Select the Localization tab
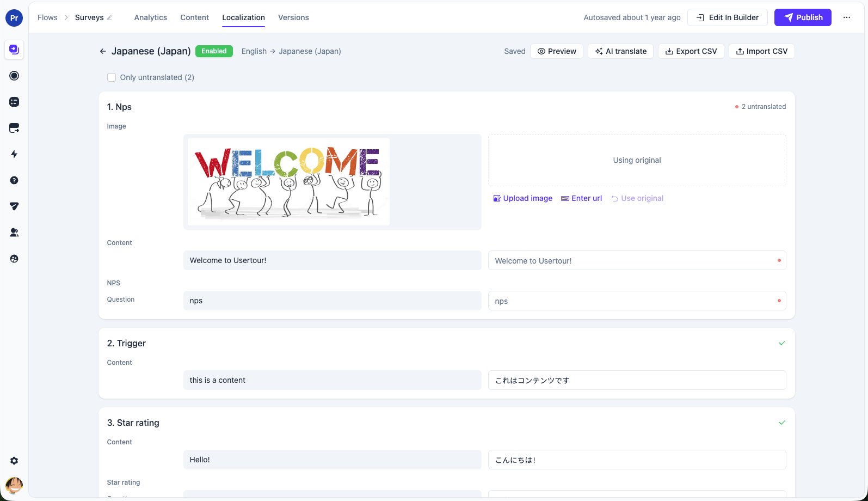The width and height of the screenshot is (868, 501). click(x=243, y=17)
